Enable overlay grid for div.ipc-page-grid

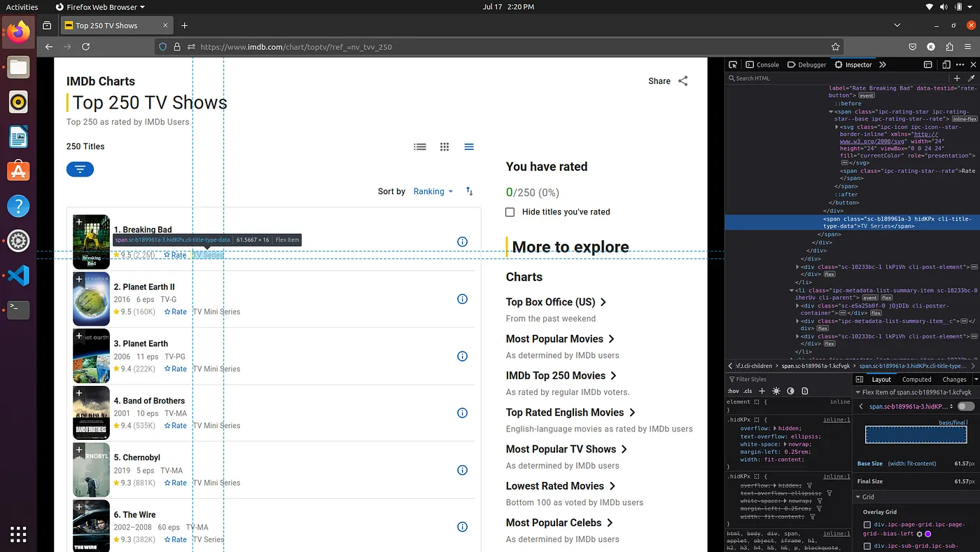tap(867, 525)
